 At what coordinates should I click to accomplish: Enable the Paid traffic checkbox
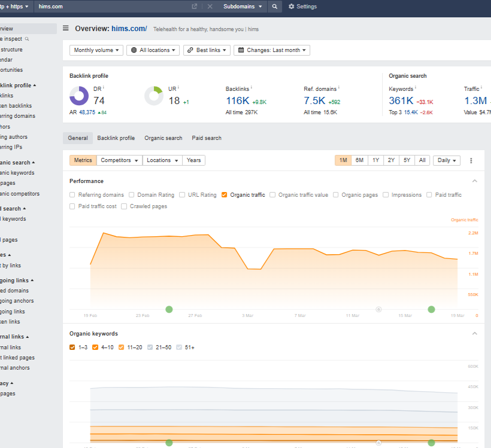[429, 195]
